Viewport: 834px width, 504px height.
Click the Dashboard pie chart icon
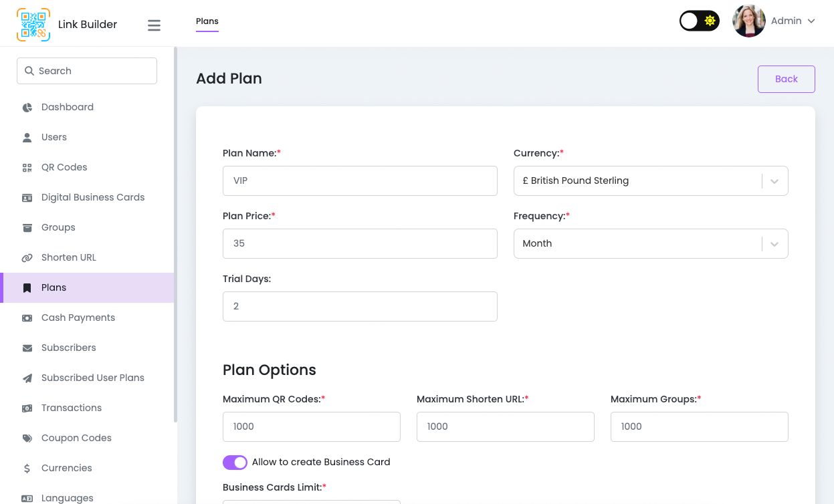[x=27, y=108]
